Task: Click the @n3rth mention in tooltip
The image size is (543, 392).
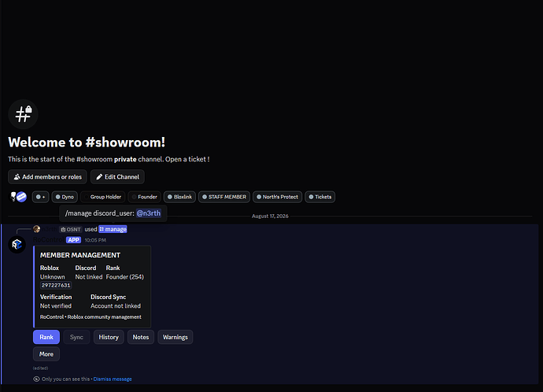Action: 149,213
